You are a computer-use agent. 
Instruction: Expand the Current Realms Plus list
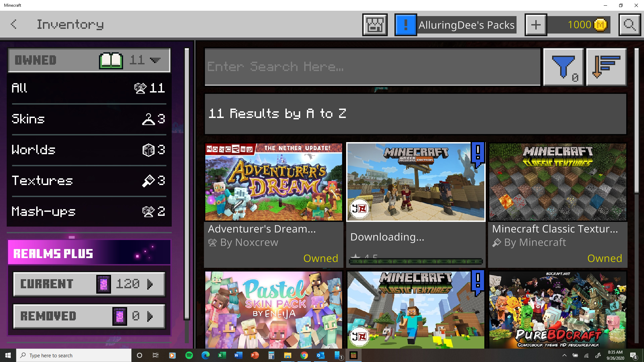89,284
